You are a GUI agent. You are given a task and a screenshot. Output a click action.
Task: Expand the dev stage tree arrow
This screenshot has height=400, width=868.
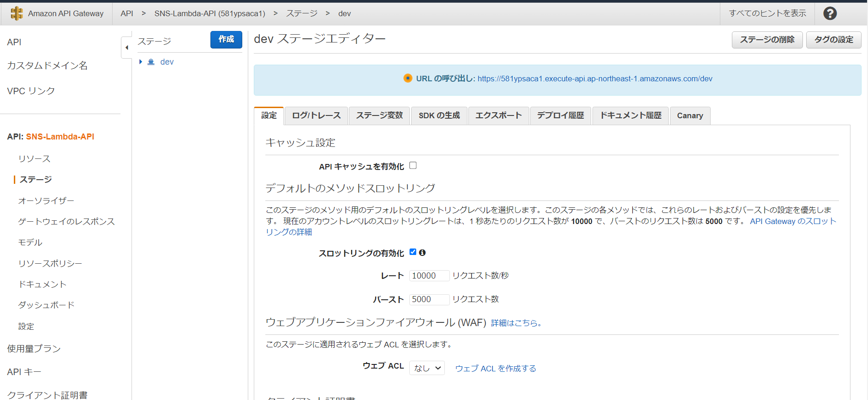(x=141, y=62)
